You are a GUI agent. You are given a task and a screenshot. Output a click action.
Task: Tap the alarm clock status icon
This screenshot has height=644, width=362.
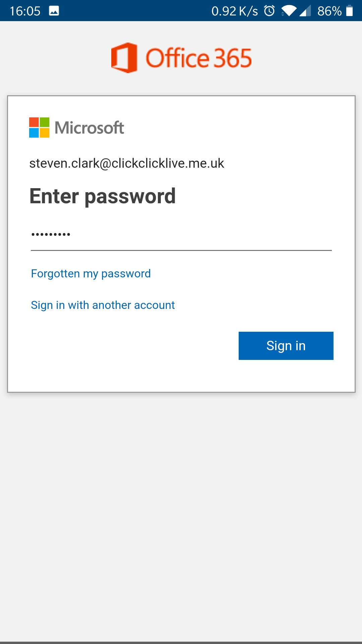tap(269, 11)
